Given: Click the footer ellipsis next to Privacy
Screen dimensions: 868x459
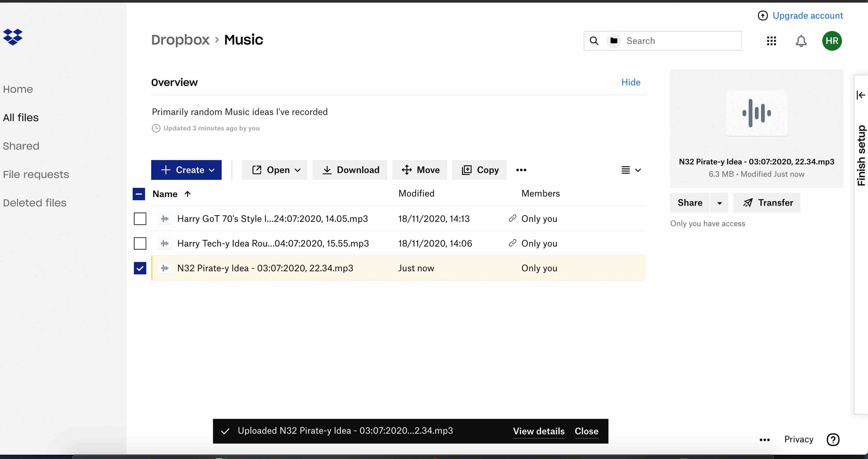Looking at the screenshot, I should (764, 440).
